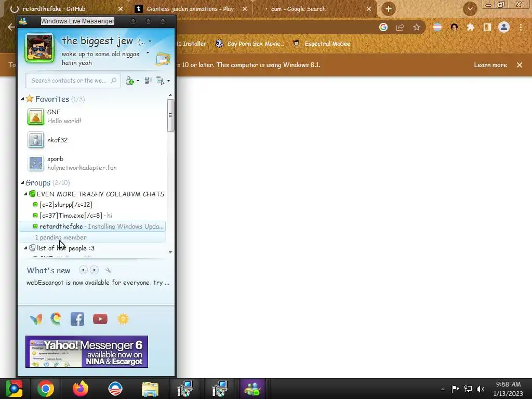Click the share this page icon
Screen dimensions: 532x399
click(400, 27)
